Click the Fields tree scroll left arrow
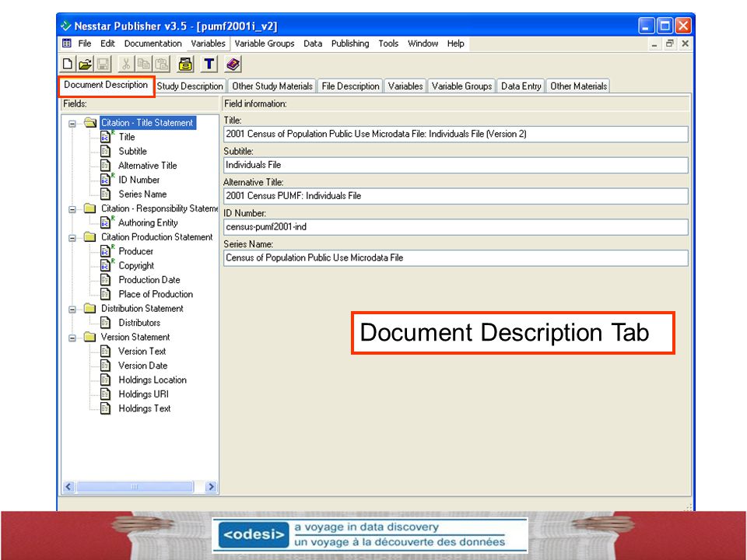This screenshot has height=560, width=747. point(68,486)
